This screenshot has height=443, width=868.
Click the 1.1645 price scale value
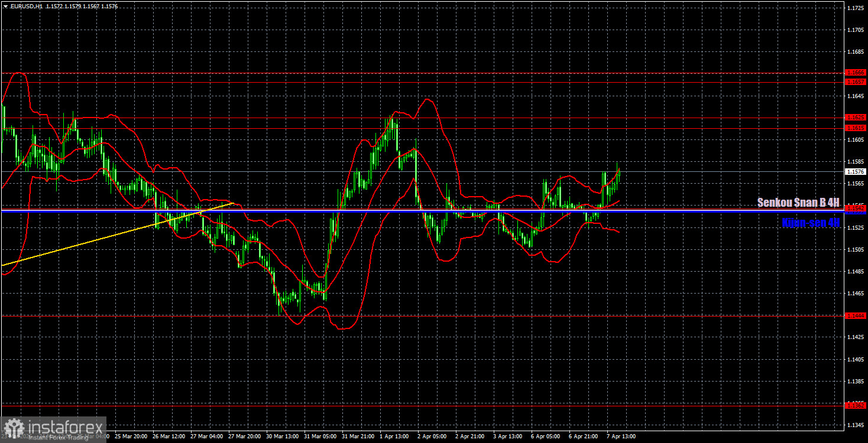click(856, 96)
